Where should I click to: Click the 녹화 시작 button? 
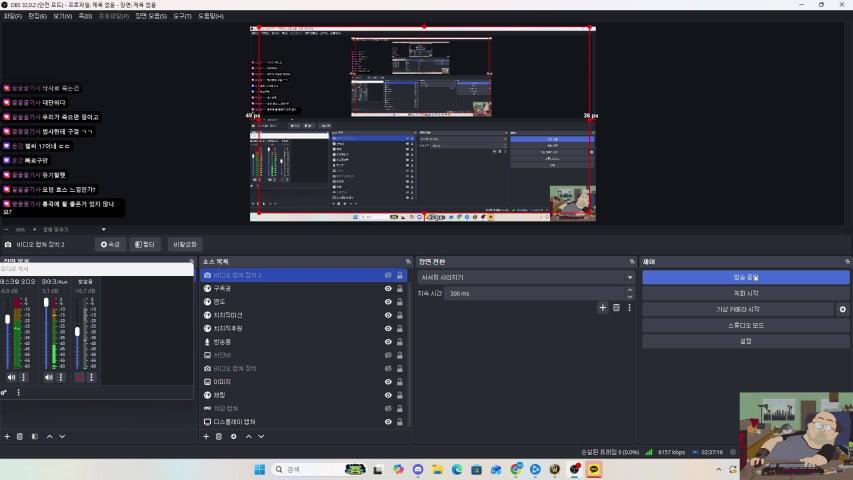(x=745, y=293)
